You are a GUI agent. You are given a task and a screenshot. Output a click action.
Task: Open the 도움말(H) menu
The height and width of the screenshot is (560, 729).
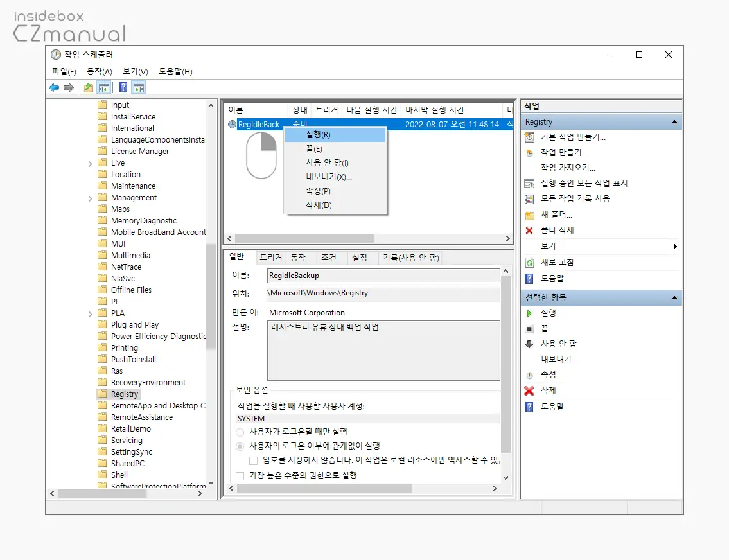pos(175,71)
